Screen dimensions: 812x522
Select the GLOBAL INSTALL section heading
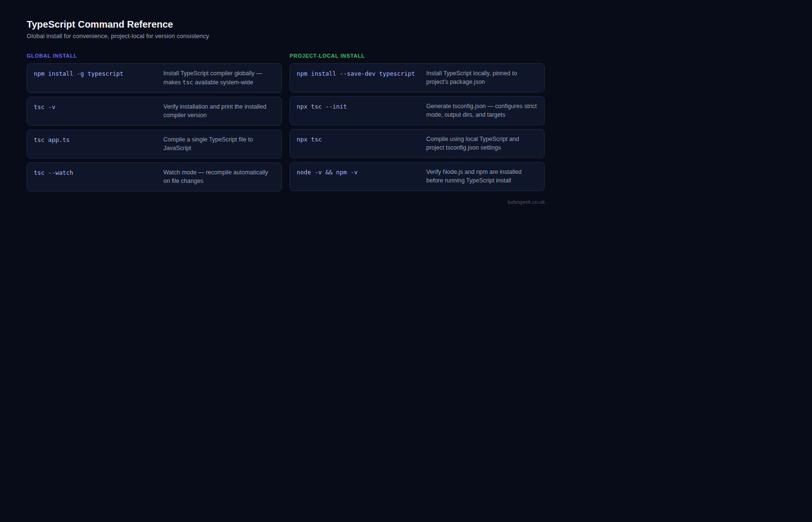pos(51,56)
